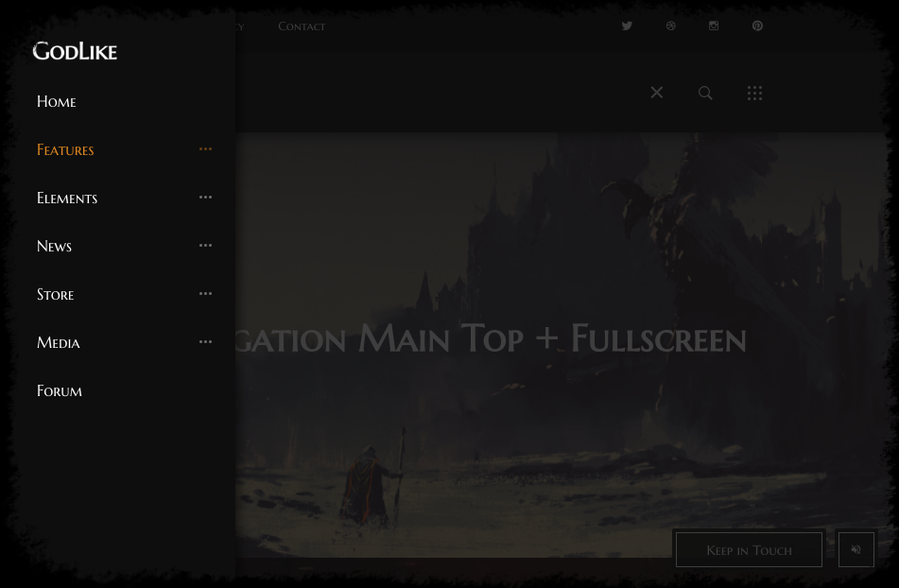The image size is (899, 588).
Task: Expand the Features submenu dots
Action: tap(205, 149)
